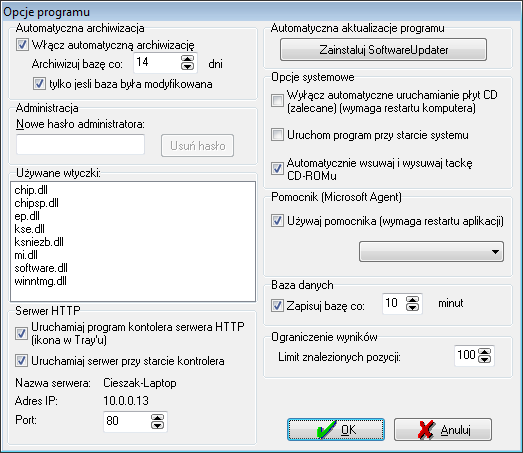Select software.dll plugin entry
The width and height of the screenshot is (523, 453).
coord(41,268)
